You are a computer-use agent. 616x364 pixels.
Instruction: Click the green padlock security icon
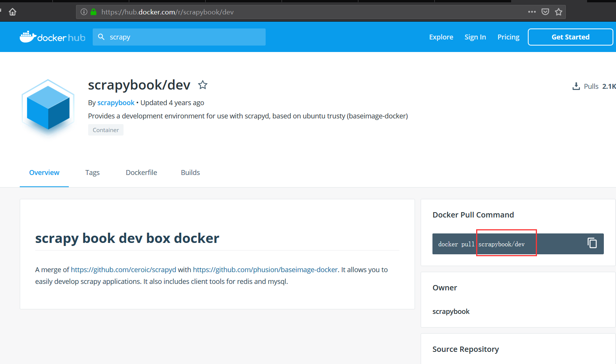pos(93,12)
